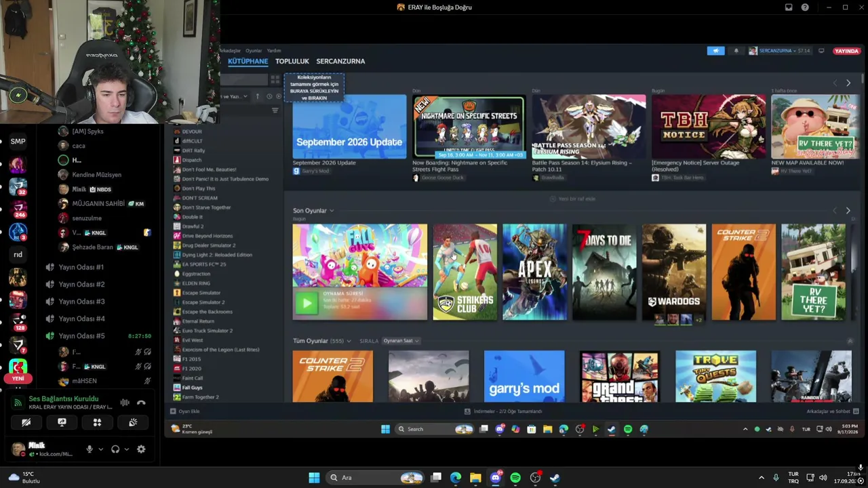This screenshot has height=488, width=868.
Task: Disconnect from the voice channel
Action: coord(141,403)
